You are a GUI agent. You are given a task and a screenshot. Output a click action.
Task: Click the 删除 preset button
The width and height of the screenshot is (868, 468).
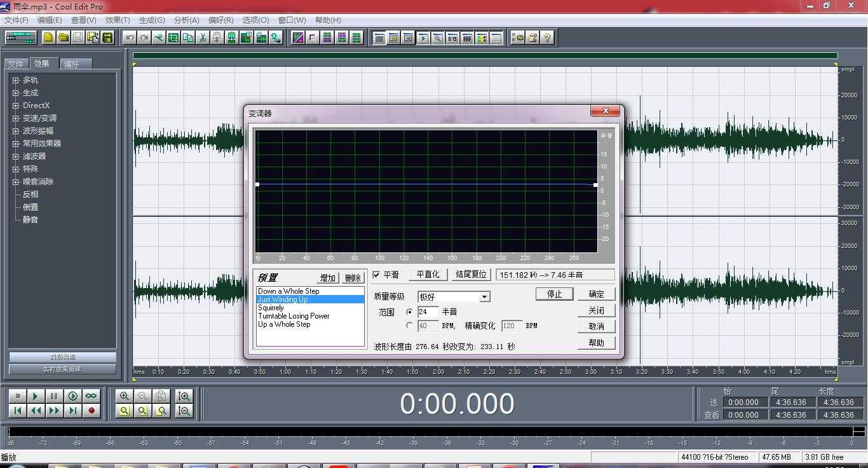coord(353,278)
